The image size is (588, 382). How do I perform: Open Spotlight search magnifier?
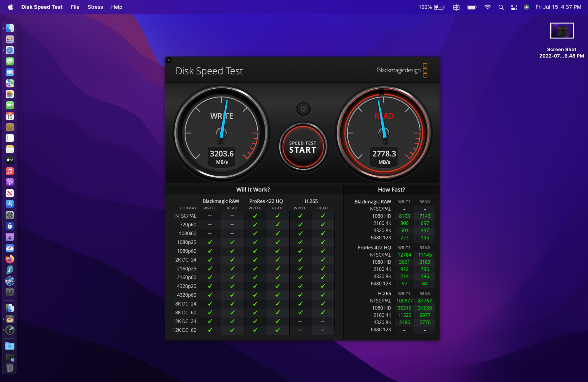(501, 7)
